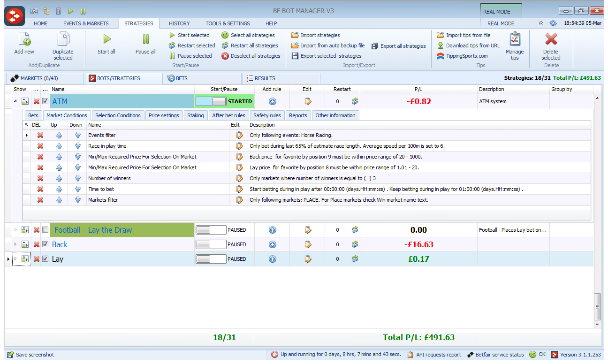Click the Betfair service status indicator
This screenshot has width=608, height=364.
point(496,355)
